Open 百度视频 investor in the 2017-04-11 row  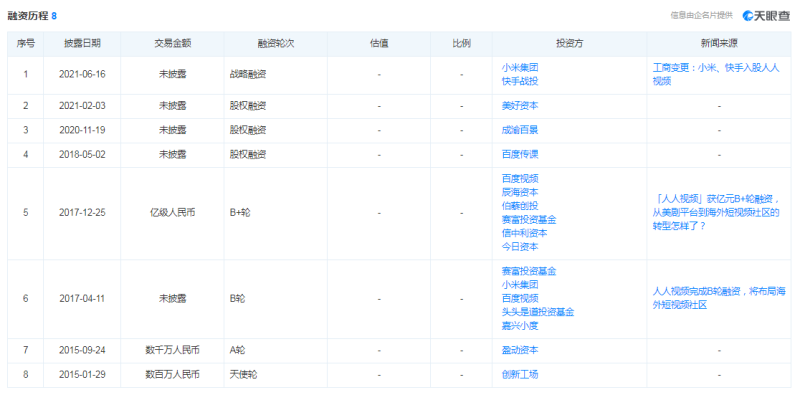[520, 298]
